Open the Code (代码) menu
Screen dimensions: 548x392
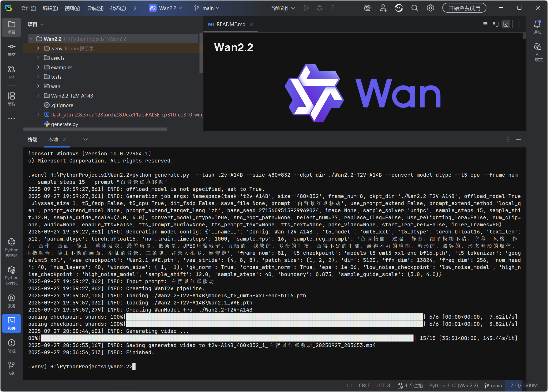118,8
